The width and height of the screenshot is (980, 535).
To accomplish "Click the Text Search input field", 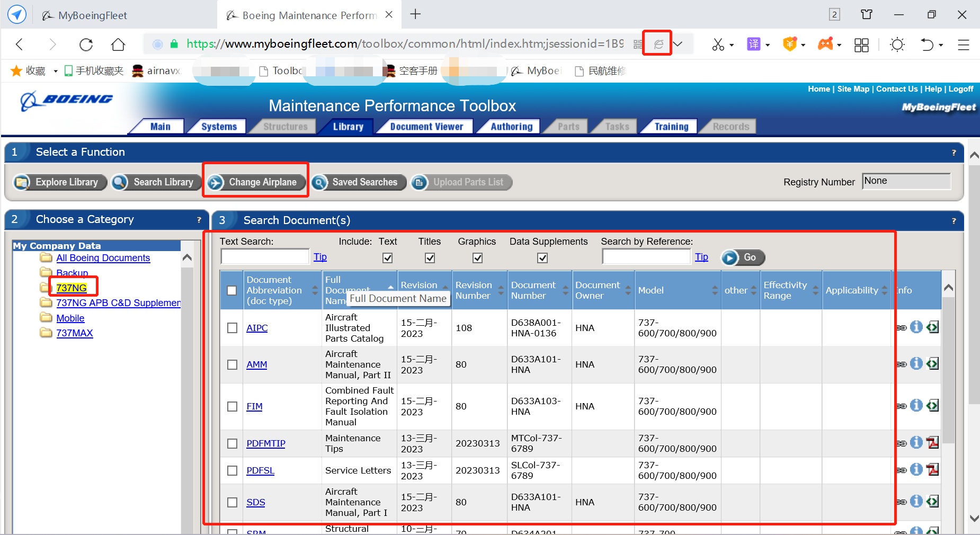I will pos(265,257).
